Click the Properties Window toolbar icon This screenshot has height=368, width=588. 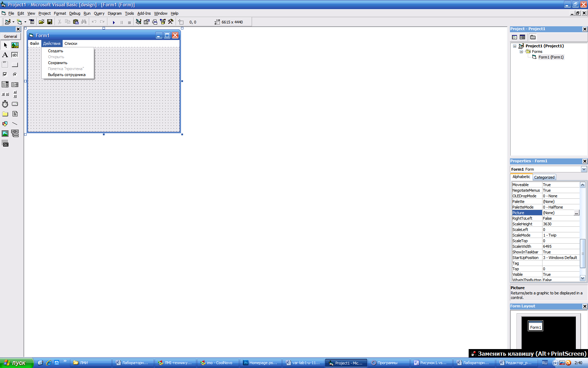point(147,22)
